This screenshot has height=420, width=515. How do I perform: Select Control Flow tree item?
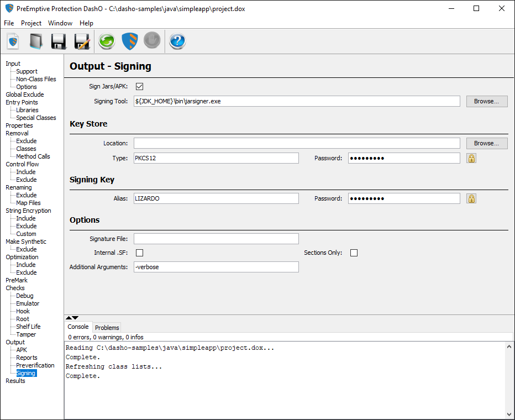(22, 164)
